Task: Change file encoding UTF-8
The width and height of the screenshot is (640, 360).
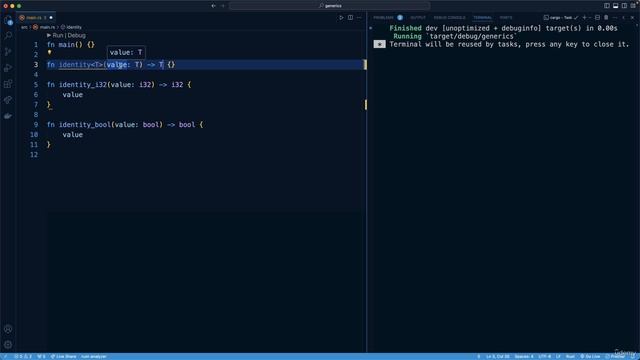Action: pos(544,356)
